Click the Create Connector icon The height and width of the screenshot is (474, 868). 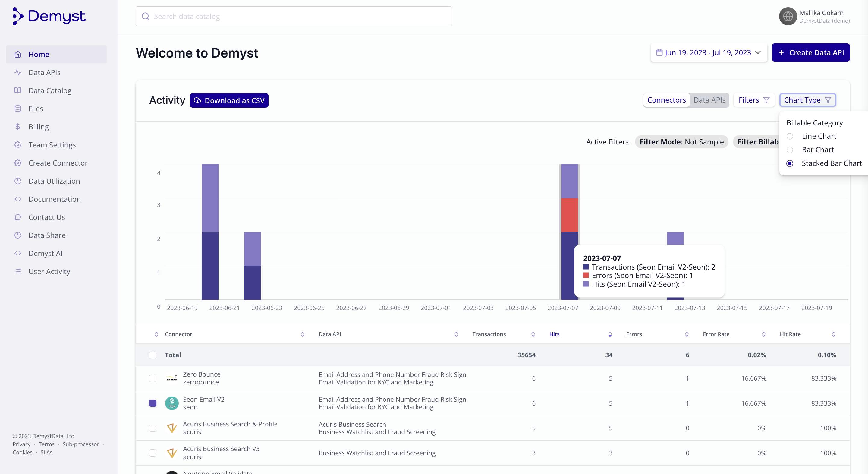[16, 163]
